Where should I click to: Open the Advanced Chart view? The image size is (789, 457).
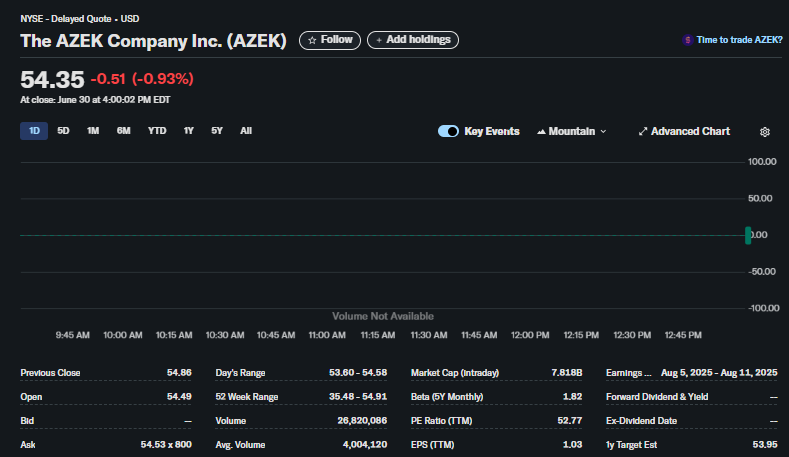coord(684,131)
